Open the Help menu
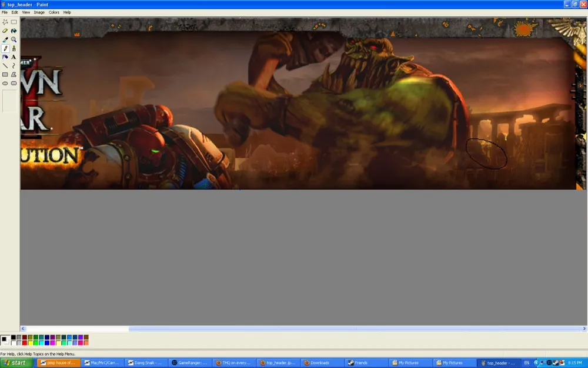588x368 pixels. pyautogui.click(x=67, y=12)
